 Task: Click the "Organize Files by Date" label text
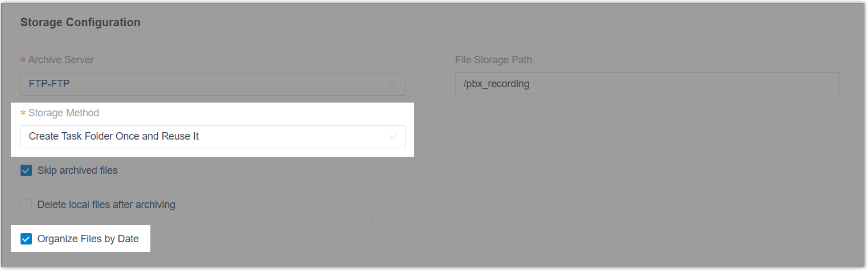(x=88, y=239)
